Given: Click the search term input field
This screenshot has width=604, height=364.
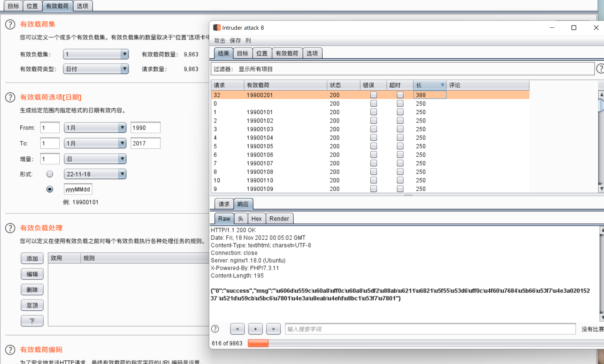Looking at the screenshot, I should [430, 329].
